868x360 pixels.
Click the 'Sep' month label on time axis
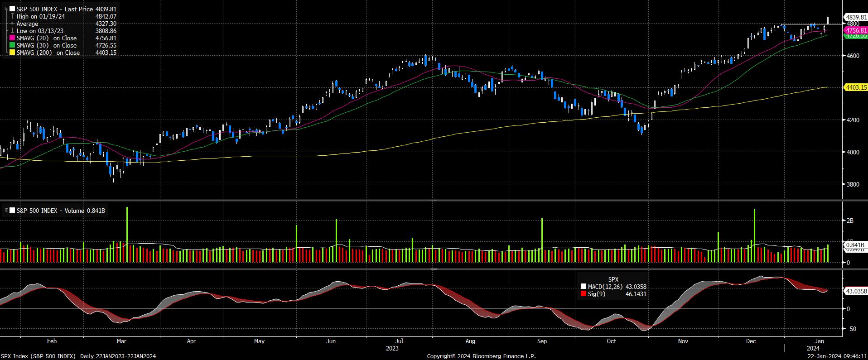pyautogui.click(x=542, y=341)
